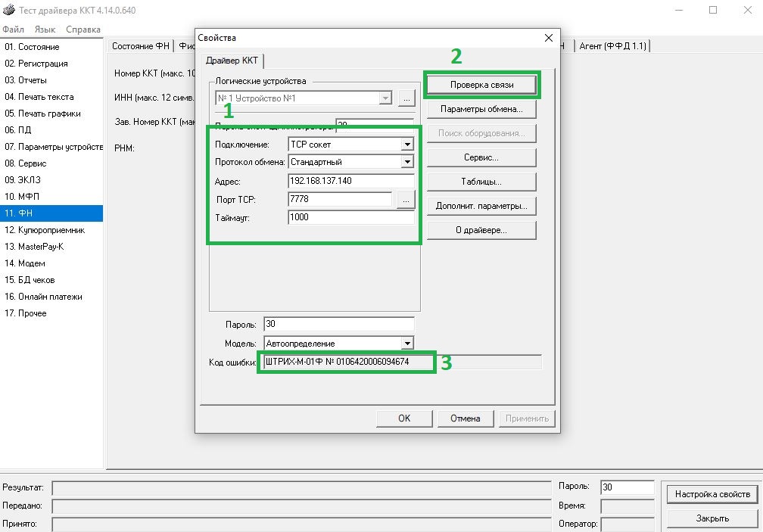Open Дополнит. параметры
This screenshot has height=532, width=763.
(x=481, y=206)
